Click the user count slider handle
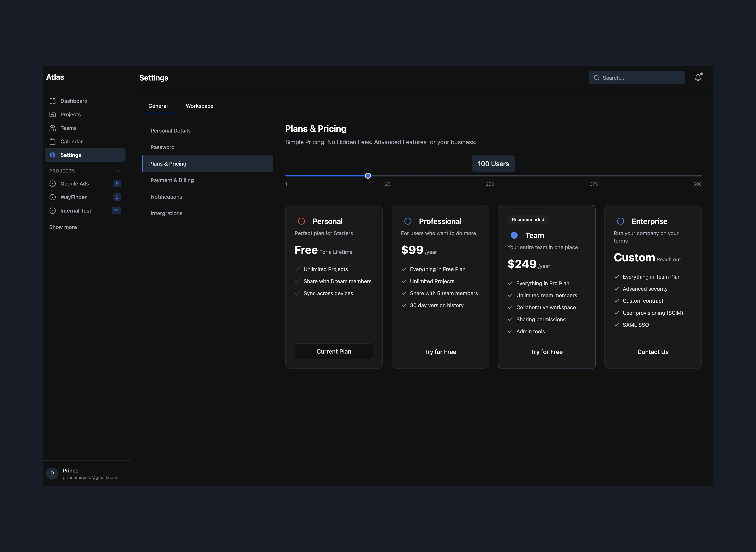Screen dimensions: 756x552 368,176
